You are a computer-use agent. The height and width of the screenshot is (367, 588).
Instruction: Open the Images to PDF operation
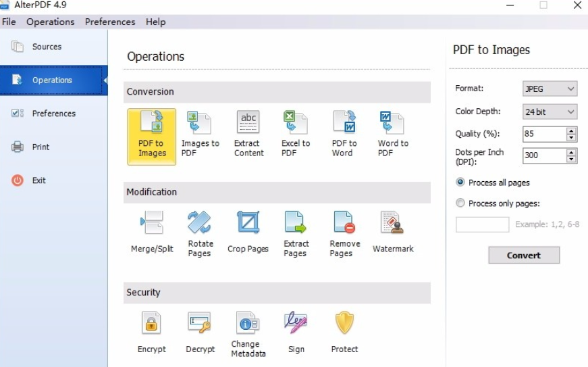(200, 134)
